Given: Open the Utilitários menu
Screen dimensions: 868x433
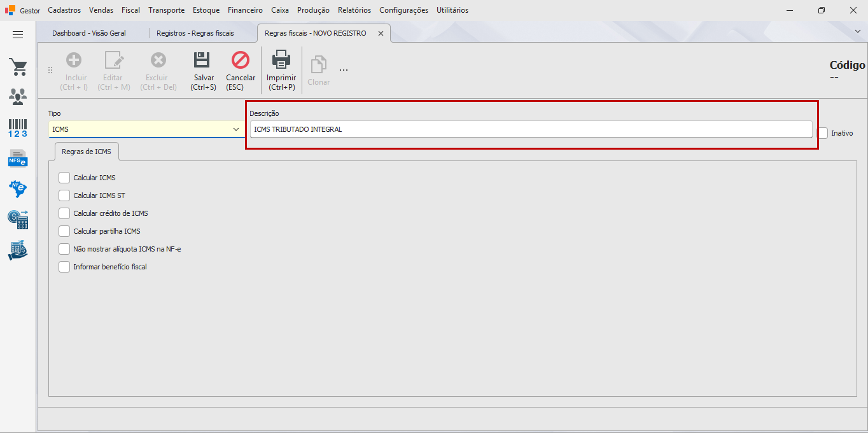Looking at the screenshot, I should click(452, 10).
